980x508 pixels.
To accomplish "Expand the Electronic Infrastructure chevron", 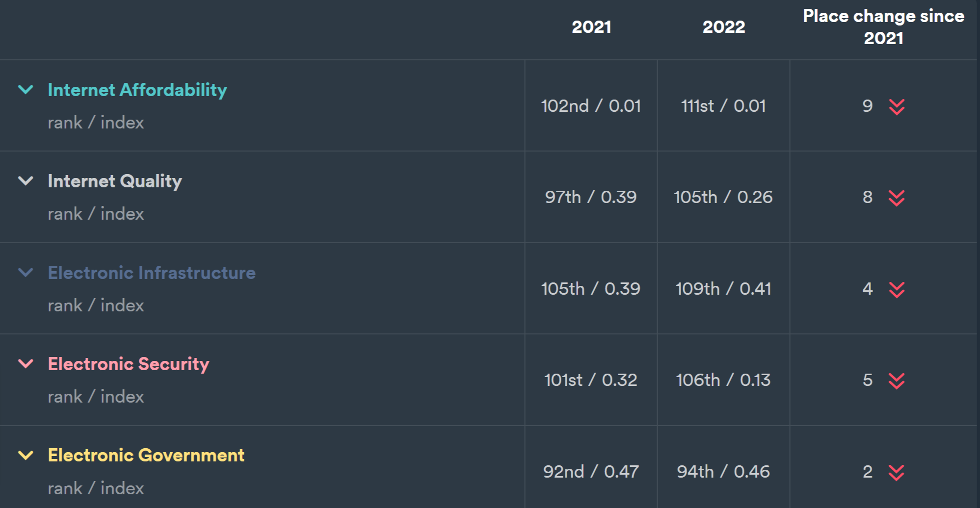I will (26, 273).
